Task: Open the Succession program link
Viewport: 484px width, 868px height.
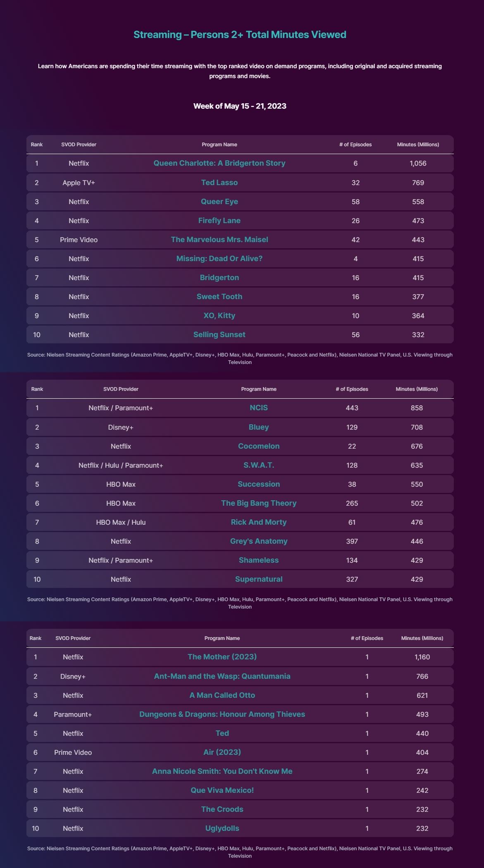Action: click(x=258, y=484)
